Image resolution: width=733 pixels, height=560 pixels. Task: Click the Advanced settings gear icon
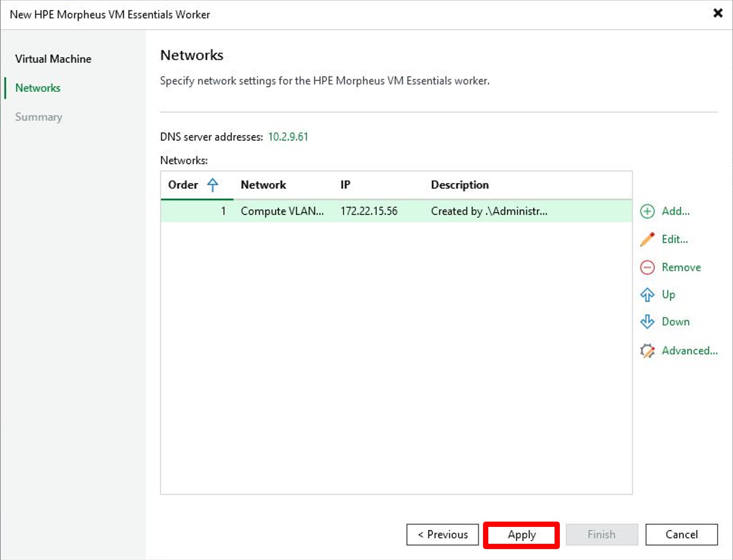(x=647, y=351)
